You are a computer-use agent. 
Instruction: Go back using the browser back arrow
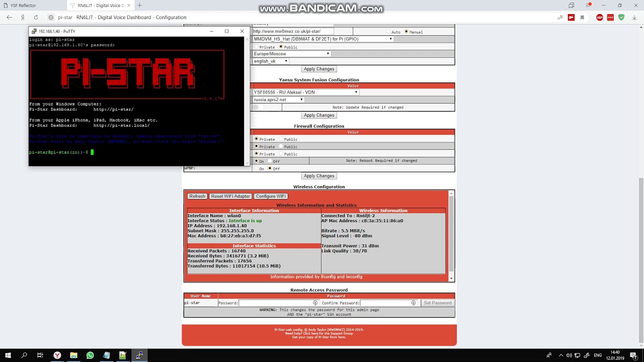(9, 17)
